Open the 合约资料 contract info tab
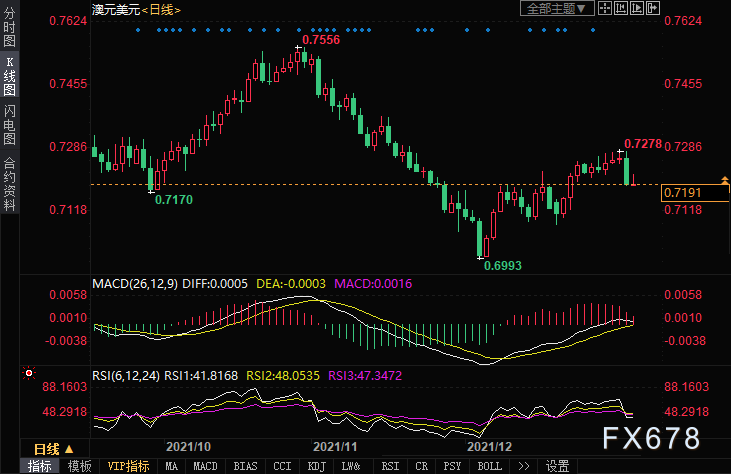731x474 pixels. coord(10,183)
